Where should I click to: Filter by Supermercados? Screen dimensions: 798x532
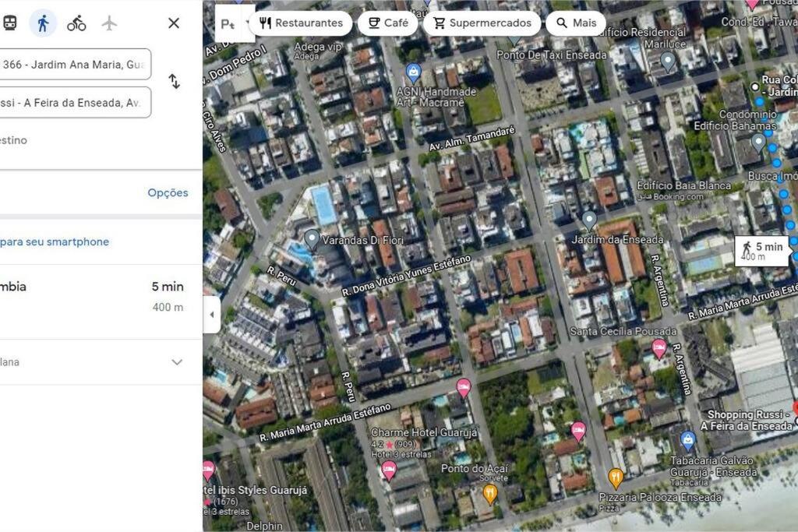click(482, 23)
